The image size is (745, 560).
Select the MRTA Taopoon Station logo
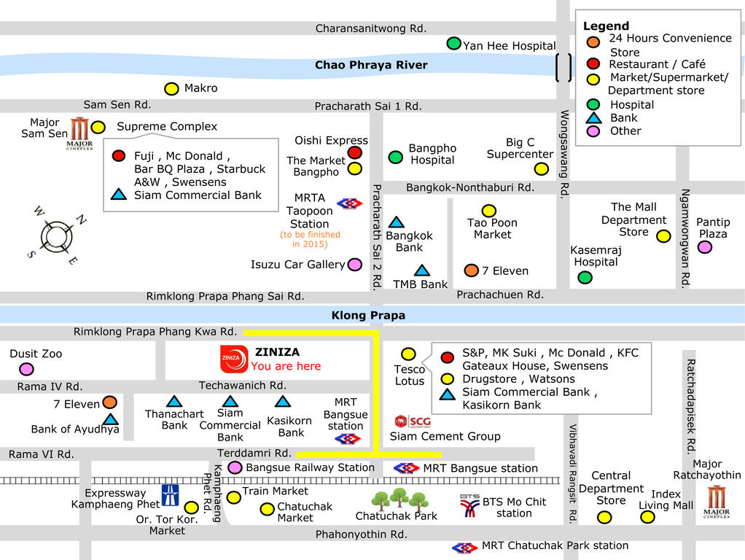tap(350, 203)
